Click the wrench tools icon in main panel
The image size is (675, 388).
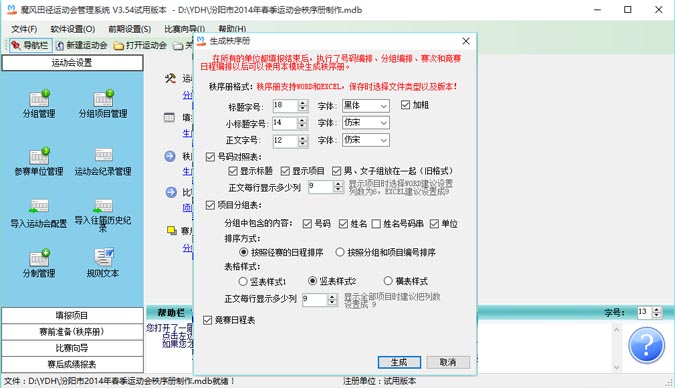click(x=170, y=78)
